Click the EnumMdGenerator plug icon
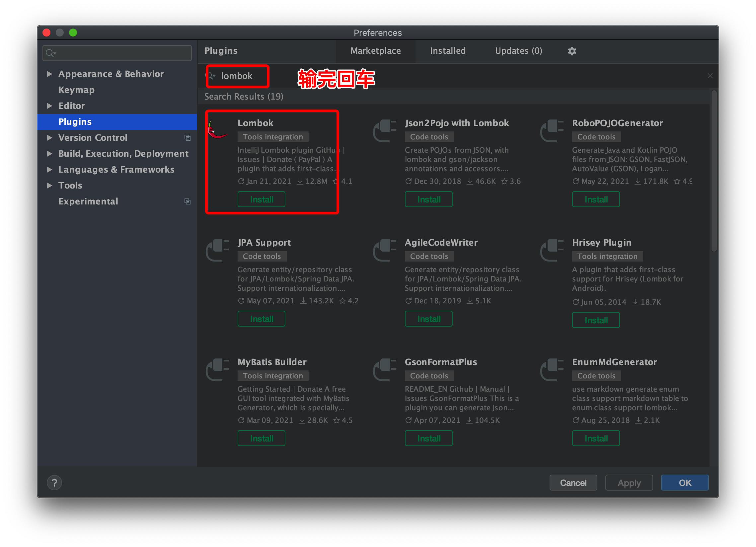Viewport: 756px width, 547px height. click(552, 370)
